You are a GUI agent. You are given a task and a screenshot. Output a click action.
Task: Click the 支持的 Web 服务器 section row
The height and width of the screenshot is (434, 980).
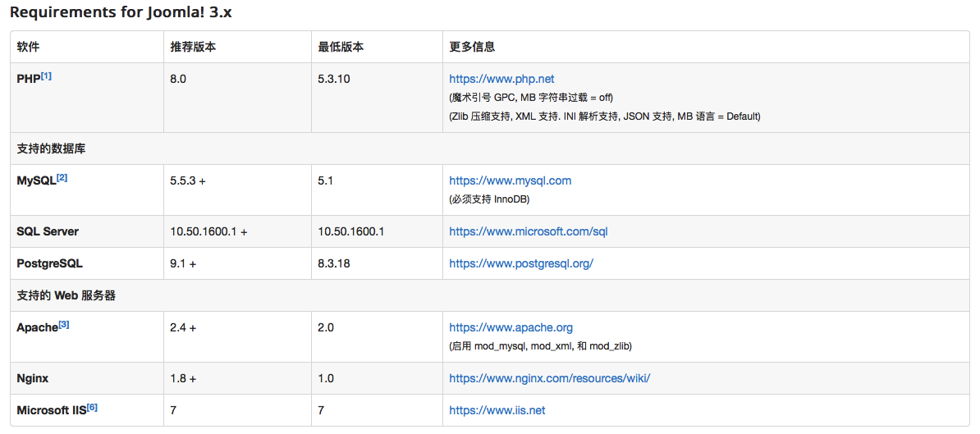(x=489, y=296)
